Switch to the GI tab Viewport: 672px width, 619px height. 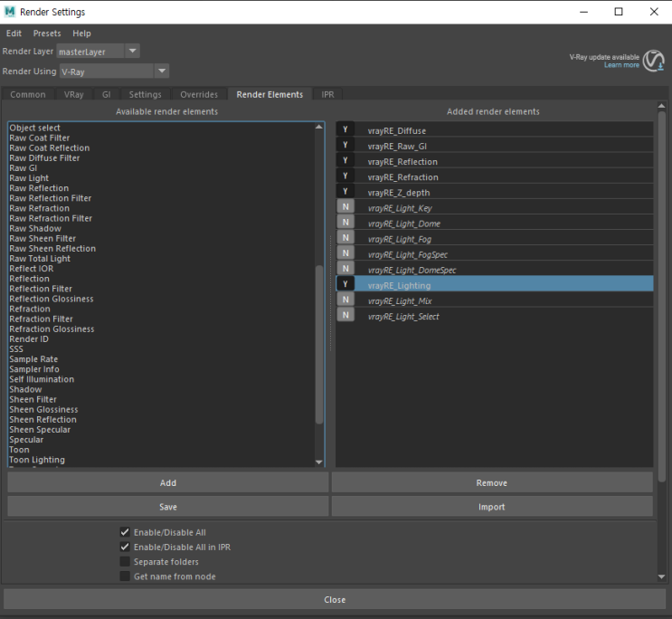[x=106, y=94]
